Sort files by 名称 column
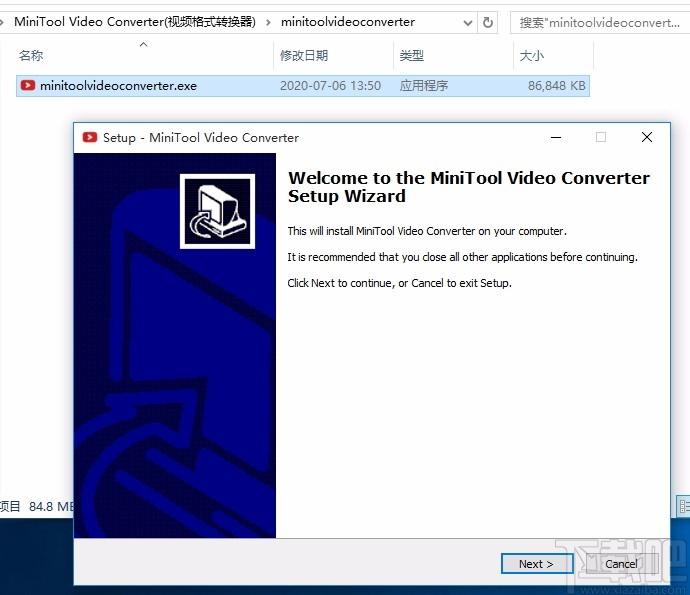 tap(31, 55)
